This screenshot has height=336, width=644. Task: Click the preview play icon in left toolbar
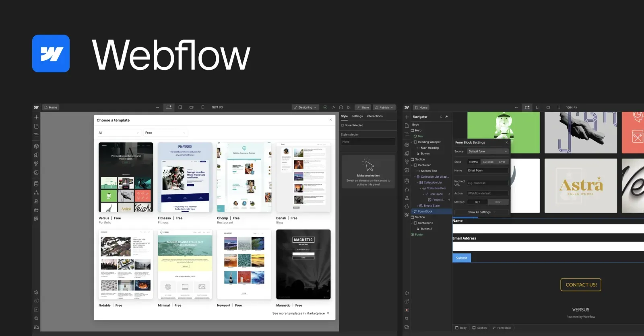click(349, 107)
